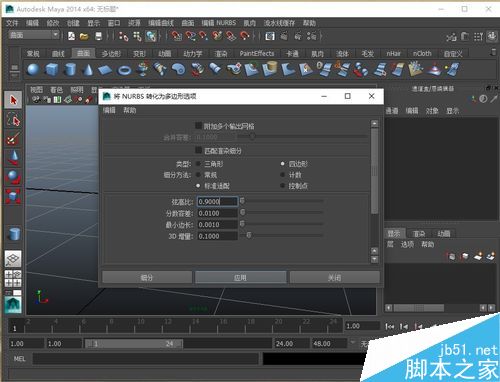Enable 匹配渲染细分 checkbox
This screenshot has width=500, height=382.
pyautogui.click(x=198, y=150)
